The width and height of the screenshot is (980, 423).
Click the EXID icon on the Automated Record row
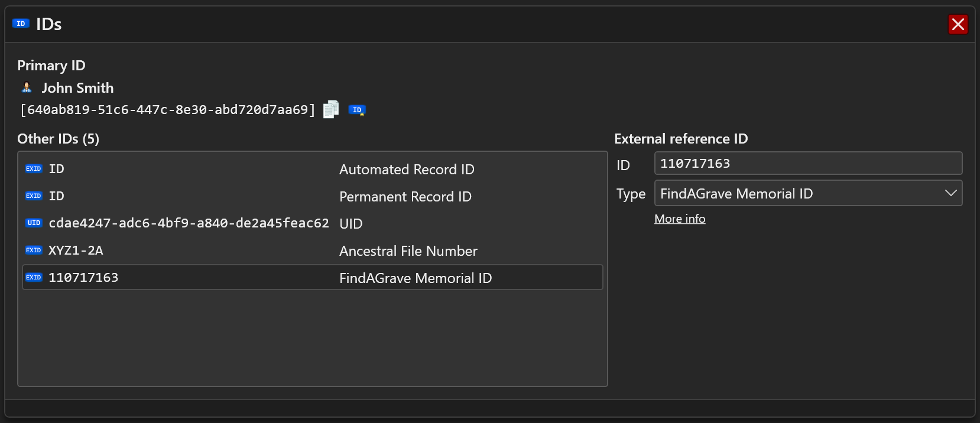(34, 169)
